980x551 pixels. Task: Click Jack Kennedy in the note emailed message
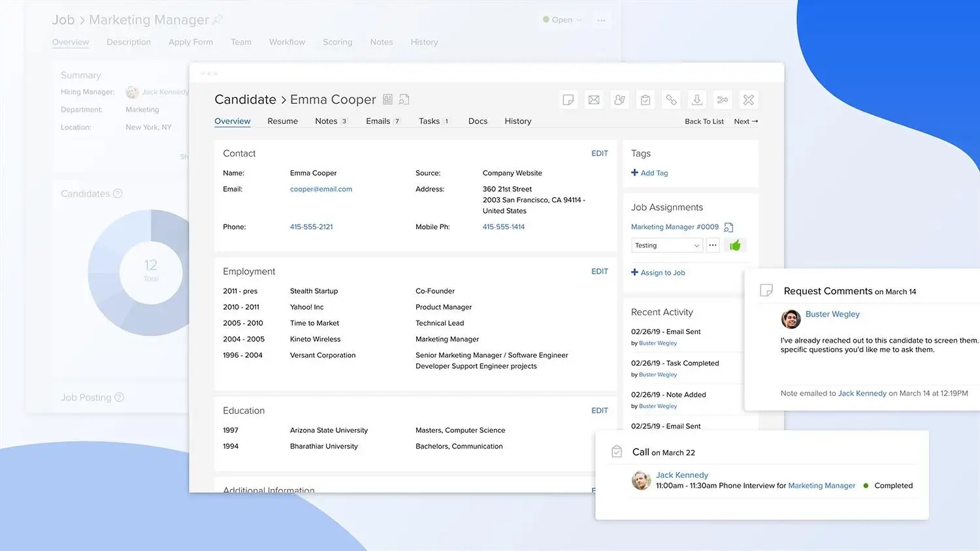862,393
